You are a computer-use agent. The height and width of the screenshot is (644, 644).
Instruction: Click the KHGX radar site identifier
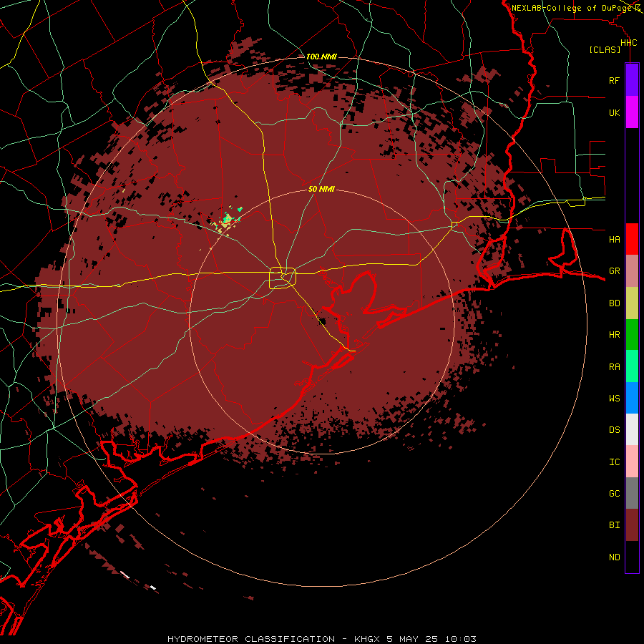pyautogui.click(x=368, y=639)
